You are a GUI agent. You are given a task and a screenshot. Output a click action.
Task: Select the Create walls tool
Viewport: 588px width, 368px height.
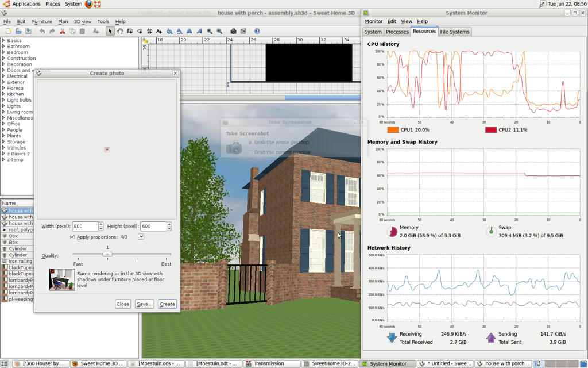[130, 31]
